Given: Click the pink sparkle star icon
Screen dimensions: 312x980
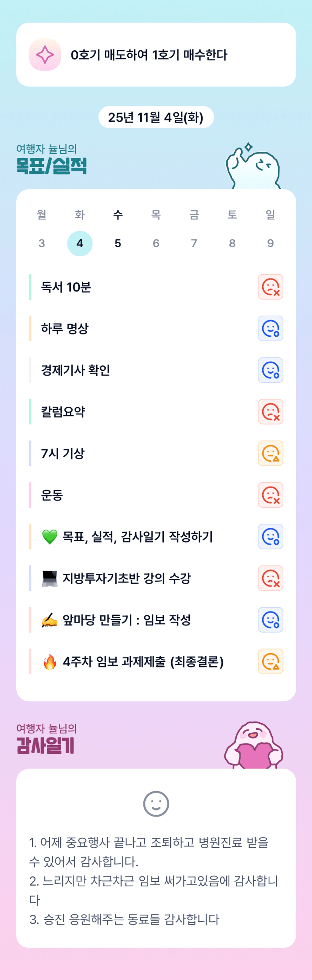Looking at the screenshot, I should click(45, 55).
